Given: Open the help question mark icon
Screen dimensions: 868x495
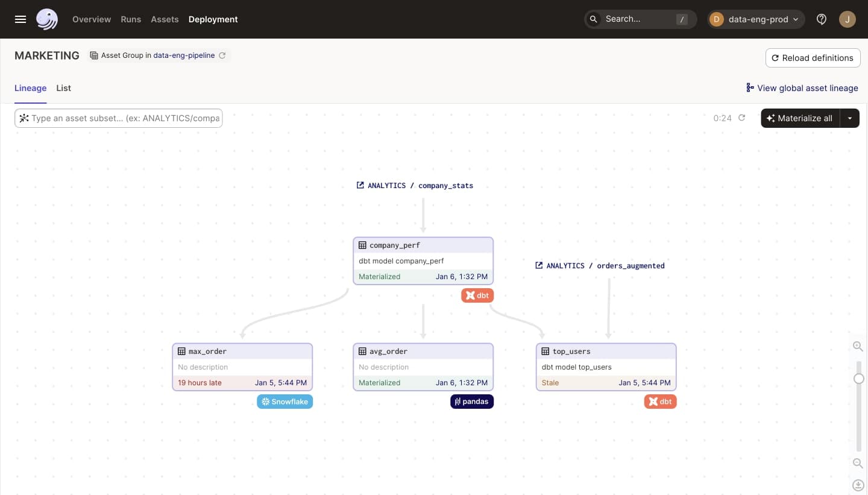Looking at the screenshot, I should tap(822, 19).
